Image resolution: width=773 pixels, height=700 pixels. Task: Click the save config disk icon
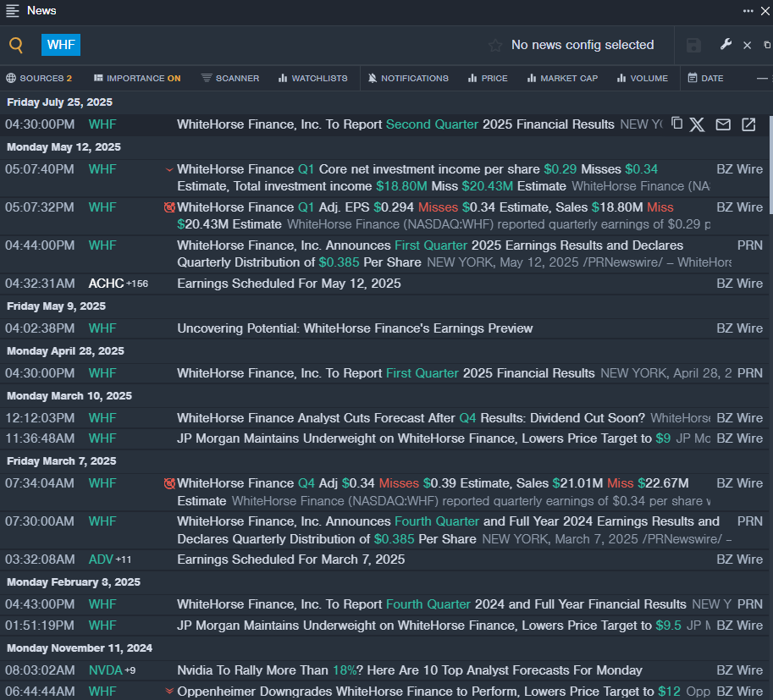pos(693,46)
